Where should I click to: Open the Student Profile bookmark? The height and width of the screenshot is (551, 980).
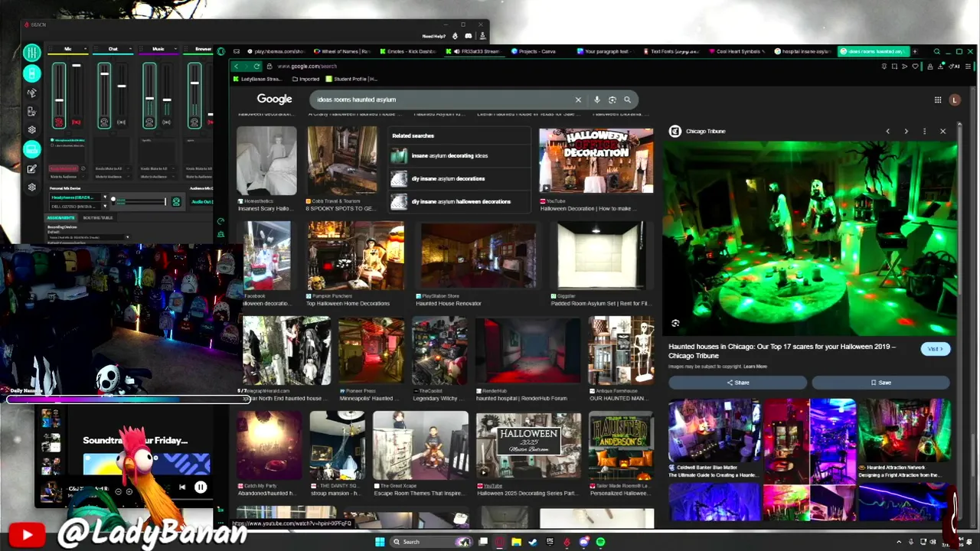tap(352, 79)
